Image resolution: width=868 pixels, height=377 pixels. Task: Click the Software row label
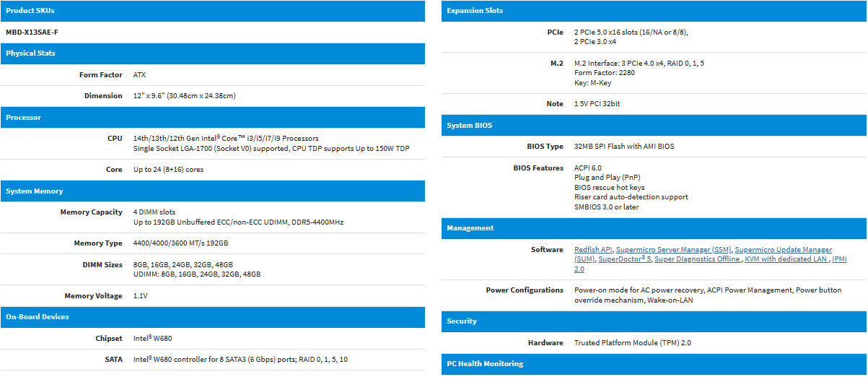tap(547, 250)
